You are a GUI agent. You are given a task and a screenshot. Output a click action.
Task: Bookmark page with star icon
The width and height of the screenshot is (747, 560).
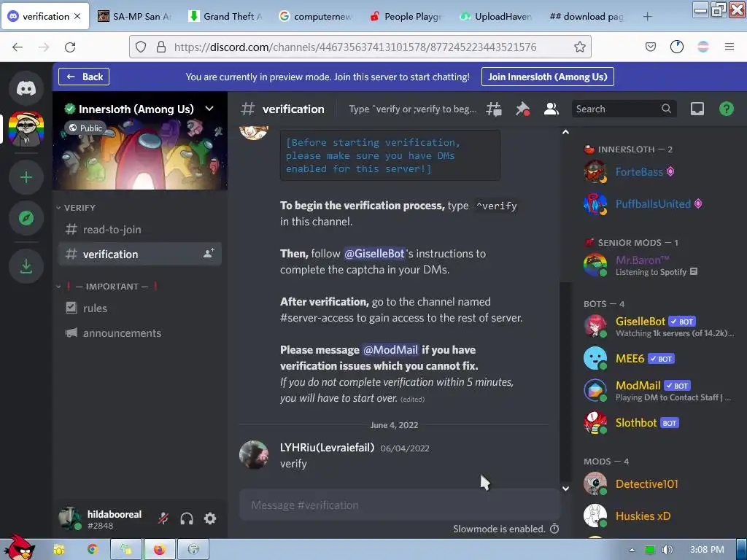(x=579, y=47)
